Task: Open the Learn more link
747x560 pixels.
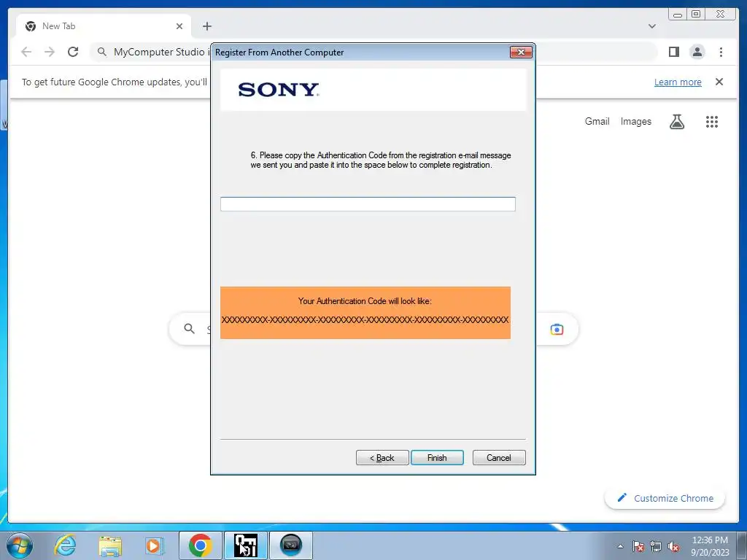Action: (678, 82)
